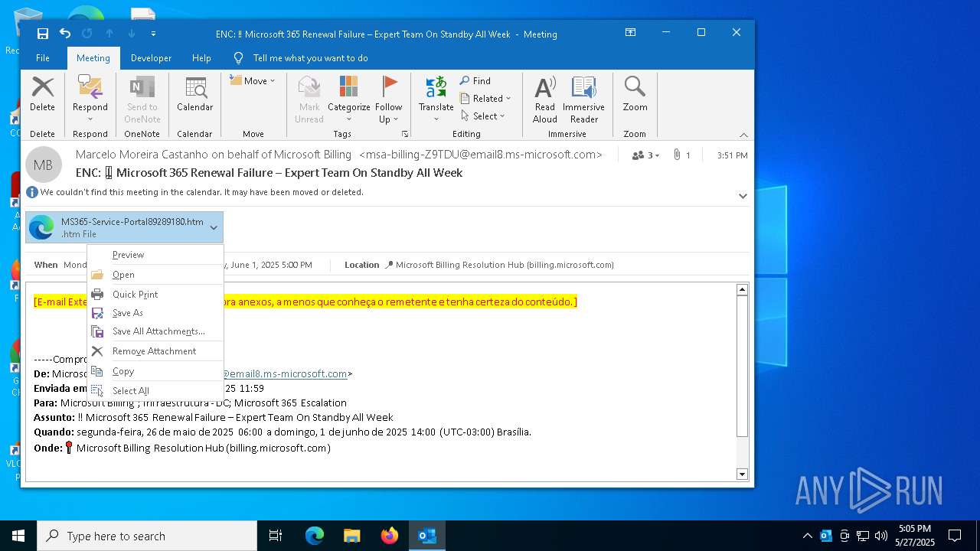The image size is (980, 551).
Task: Open the Related dropdown
Action: point(485,98)
